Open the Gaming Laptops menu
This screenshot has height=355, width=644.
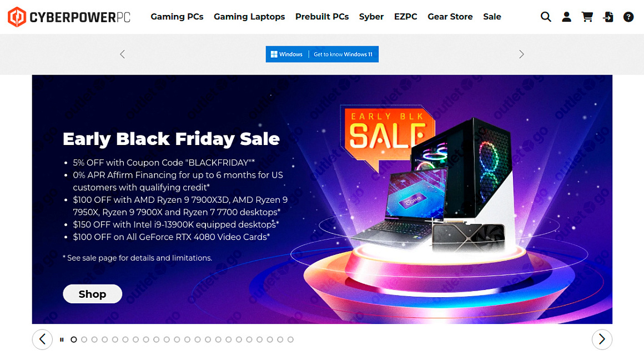pyautogui.click(x=249, y=17)
